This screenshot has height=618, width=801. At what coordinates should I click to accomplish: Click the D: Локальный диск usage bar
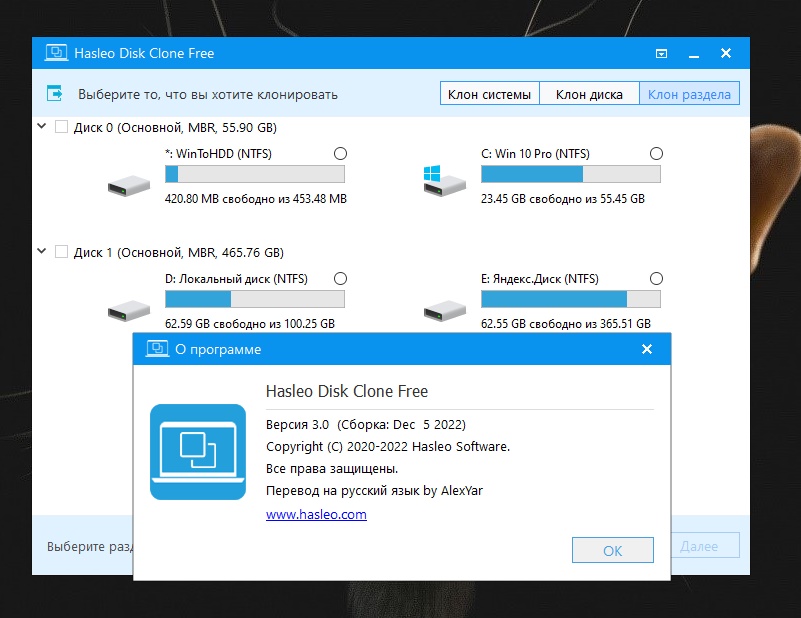[255, 299]
